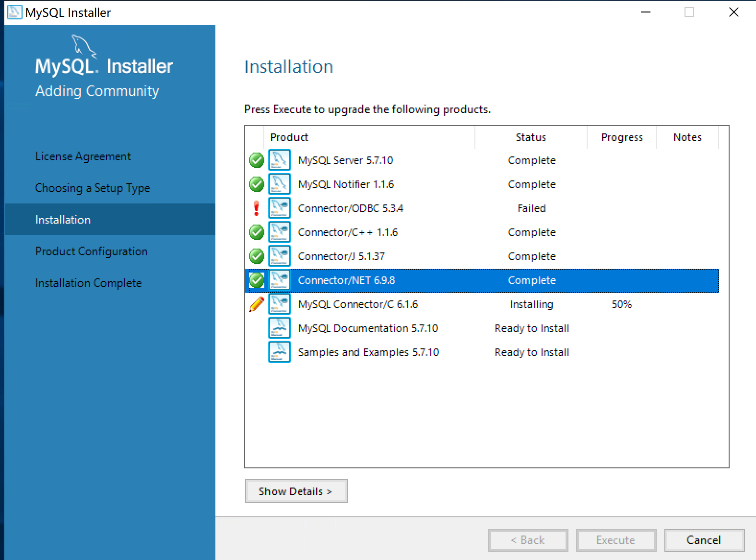Click the Progress column header

(x=622, y=137)
